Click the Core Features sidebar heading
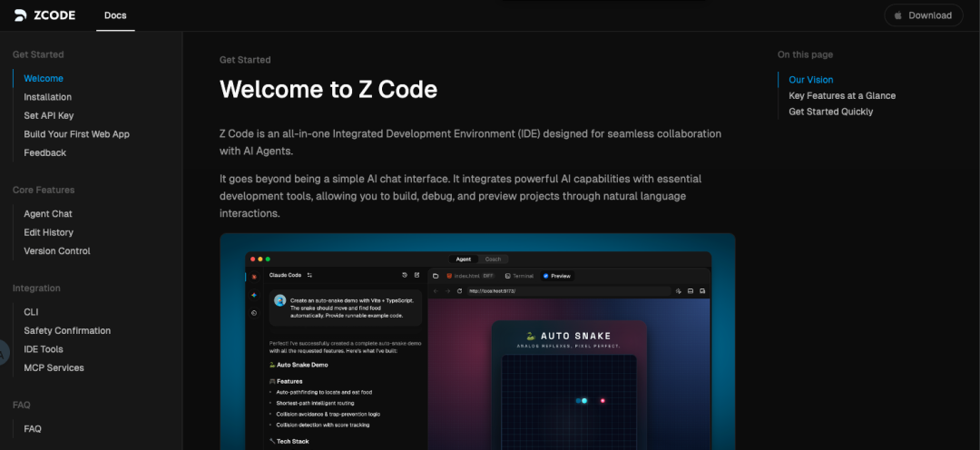Screen dimensions: 980x450 point(44,190)
